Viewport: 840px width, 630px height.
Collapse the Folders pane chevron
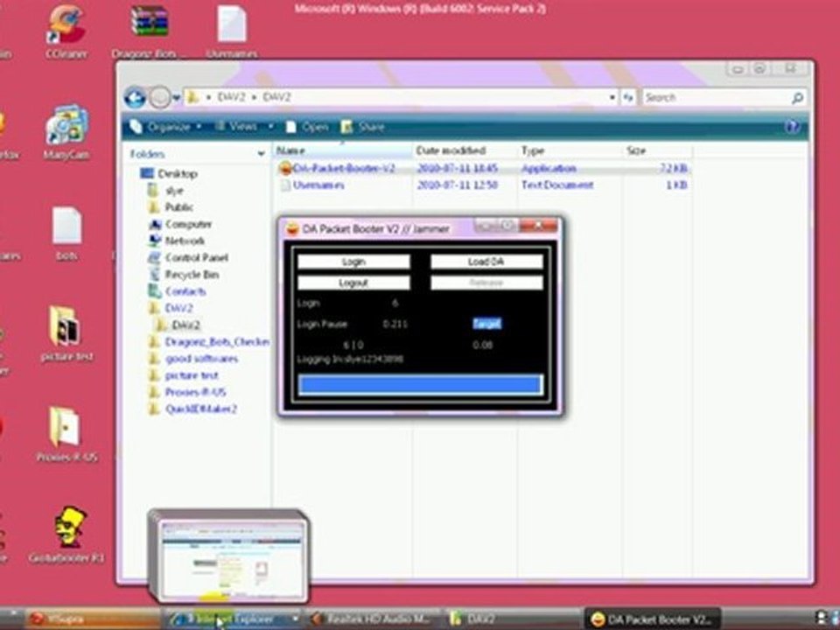[261, 154]
